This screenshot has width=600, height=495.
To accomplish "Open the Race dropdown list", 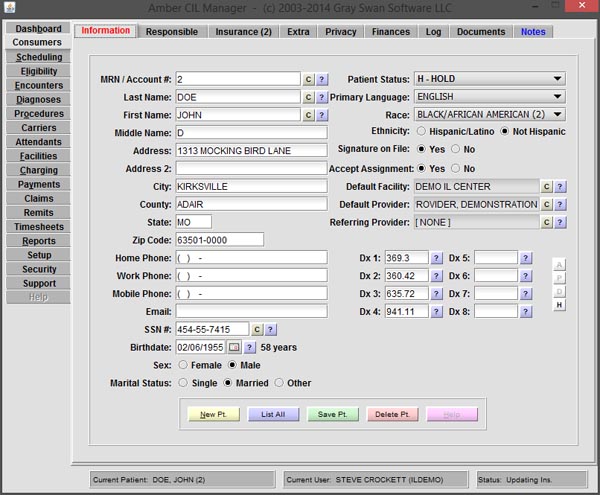I will pos(489,114).
